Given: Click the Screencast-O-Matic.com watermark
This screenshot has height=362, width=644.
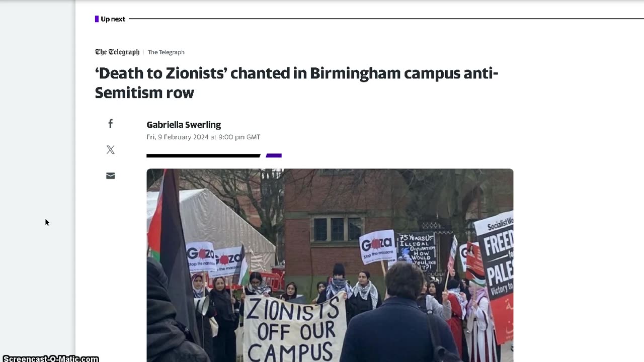Looking at the screenshot, I should [51, 358].
